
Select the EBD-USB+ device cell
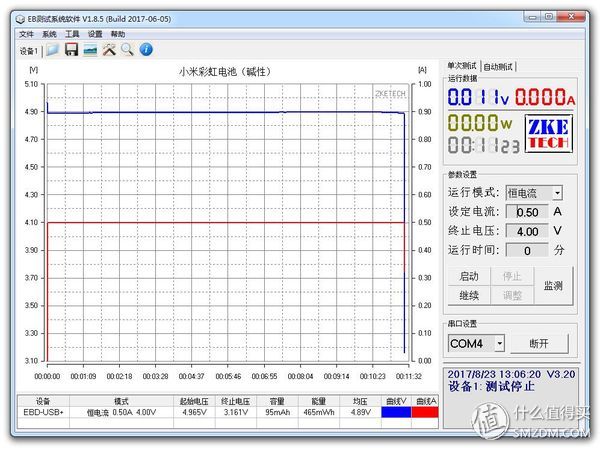tap(43, 412)
